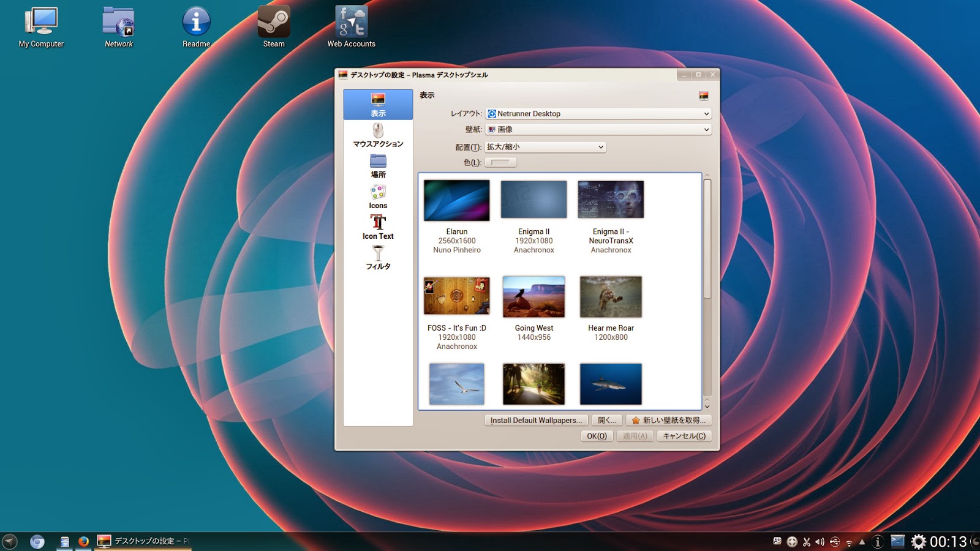Click the 色(L) color swatch
This screenshot has height=551, width=980.
[501, 162]
